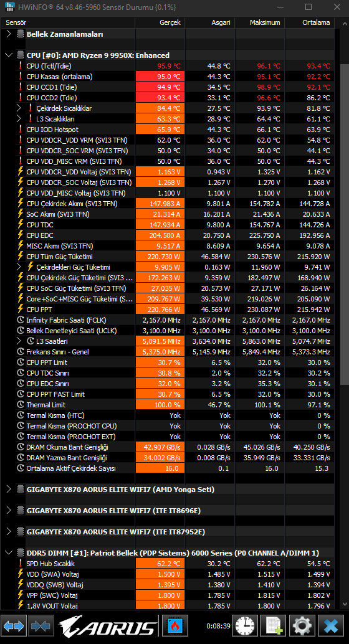The height and width of the screenshot is (644, 349).
Task: Click the flame chip icon in the bottom toolbar
Action: tap(175, 625)
